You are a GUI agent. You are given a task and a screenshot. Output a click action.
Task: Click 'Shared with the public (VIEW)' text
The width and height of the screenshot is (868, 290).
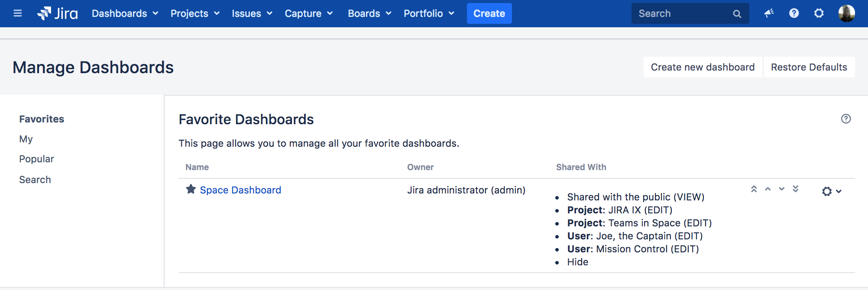click(636, 197)
